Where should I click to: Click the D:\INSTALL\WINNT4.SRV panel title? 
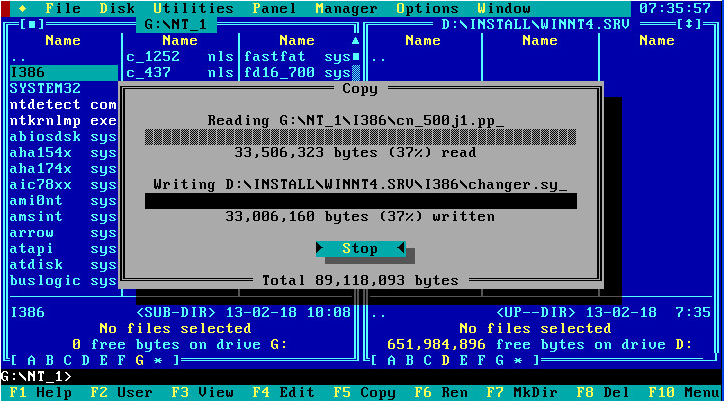point(536,24)
